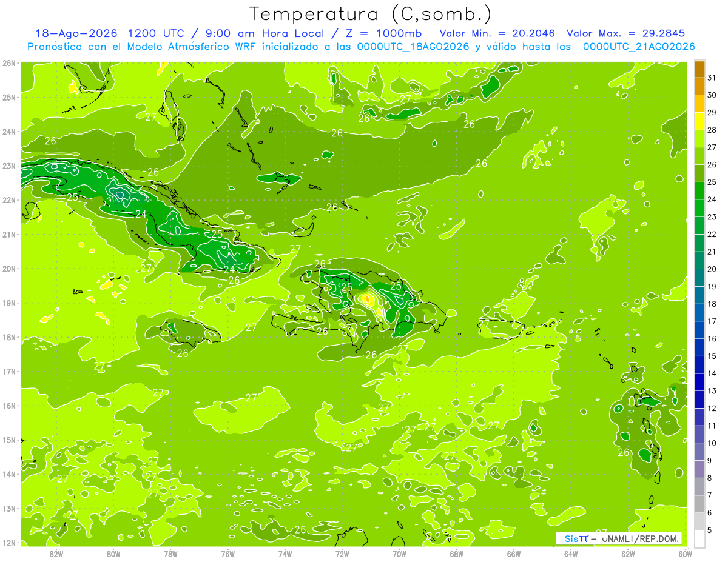Click the "17N" latitude label
Viewport: 728px width, 562px height.
pyautogui.click(x=9, y=371)
